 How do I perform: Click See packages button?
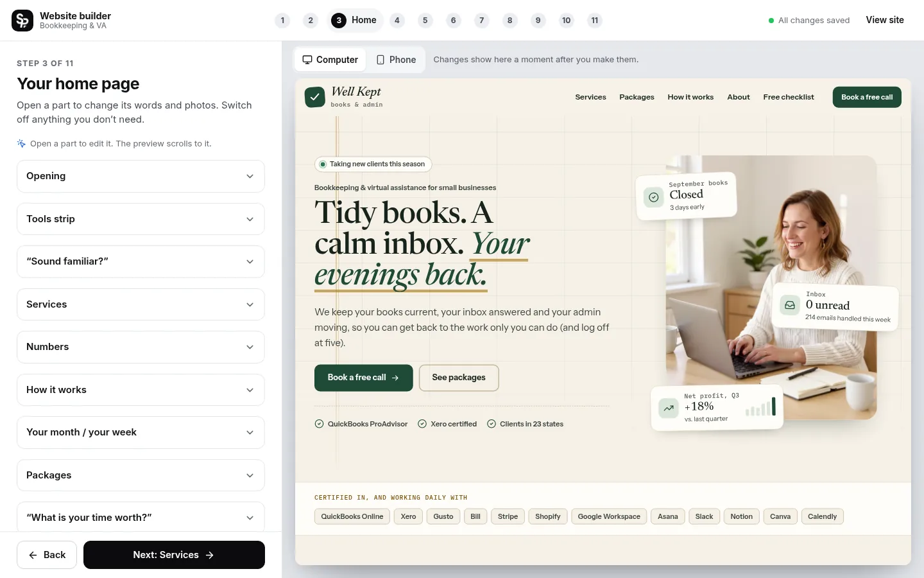pyautogui.click(x=459, y=378)
